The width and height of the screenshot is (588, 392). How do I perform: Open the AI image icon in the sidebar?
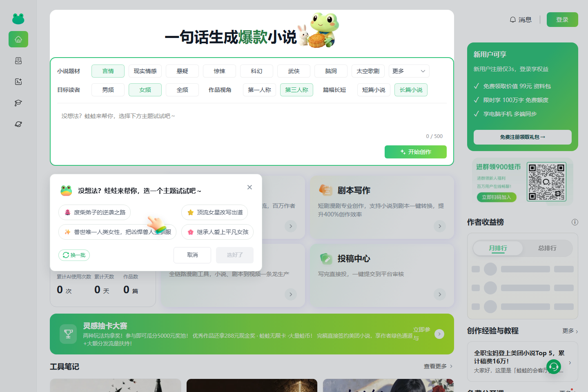pos(18,82)
